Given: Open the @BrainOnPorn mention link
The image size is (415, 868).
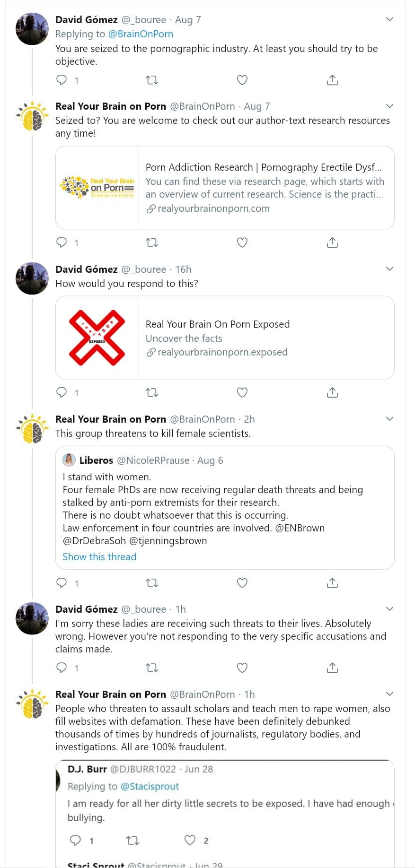Looking at the screenshot, I should 141,34.
